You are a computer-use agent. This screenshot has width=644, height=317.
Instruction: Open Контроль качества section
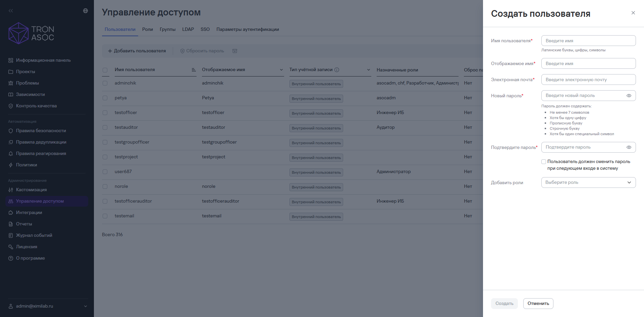click(x=36, y=106)
